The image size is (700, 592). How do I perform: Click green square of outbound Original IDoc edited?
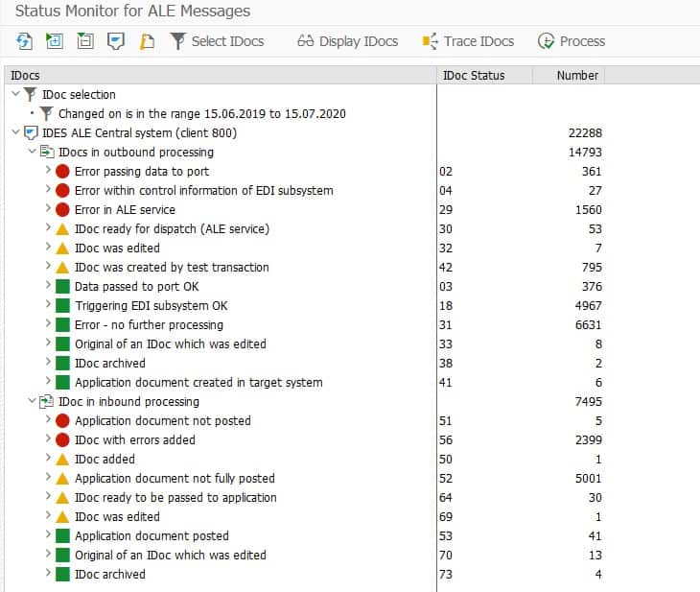[x=62, y=344]
